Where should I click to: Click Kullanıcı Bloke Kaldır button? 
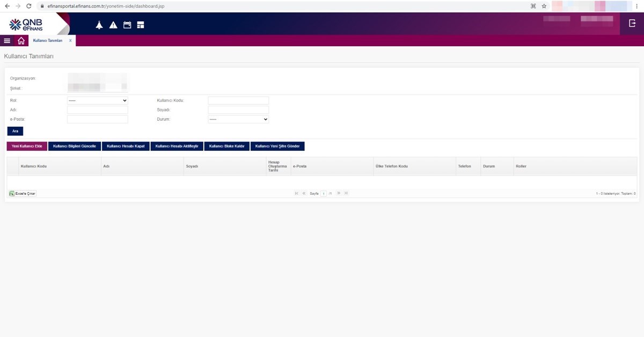pos(227,146)
